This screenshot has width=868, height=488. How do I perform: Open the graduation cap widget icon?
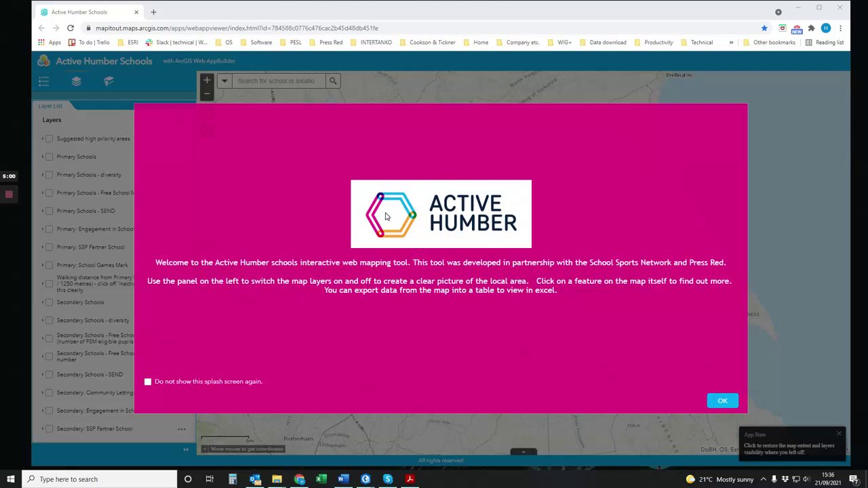click(108, 81)
